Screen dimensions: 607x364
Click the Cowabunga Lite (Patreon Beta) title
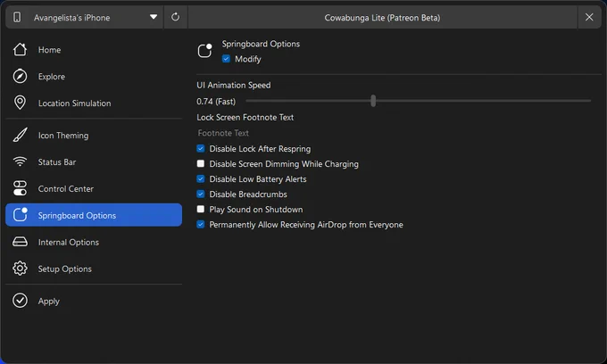point(382,18)
